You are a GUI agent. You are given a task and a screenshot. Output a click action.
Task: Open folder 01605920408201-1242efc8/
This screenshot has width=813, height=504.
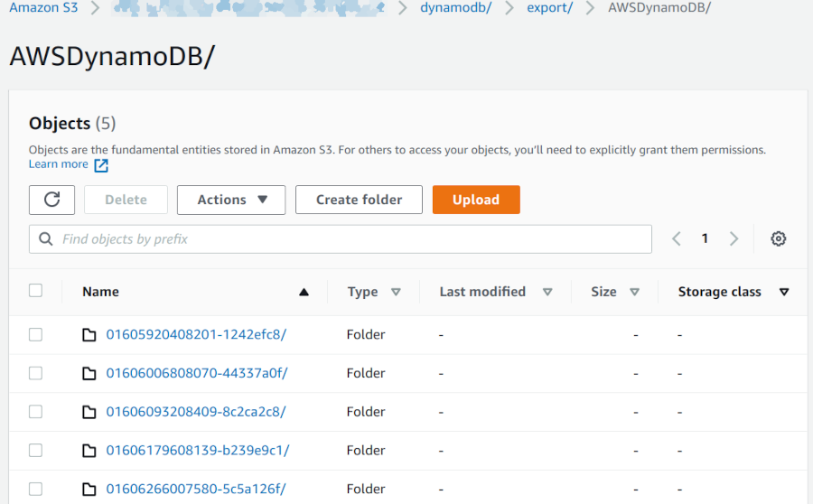click(x=196, y=334)
